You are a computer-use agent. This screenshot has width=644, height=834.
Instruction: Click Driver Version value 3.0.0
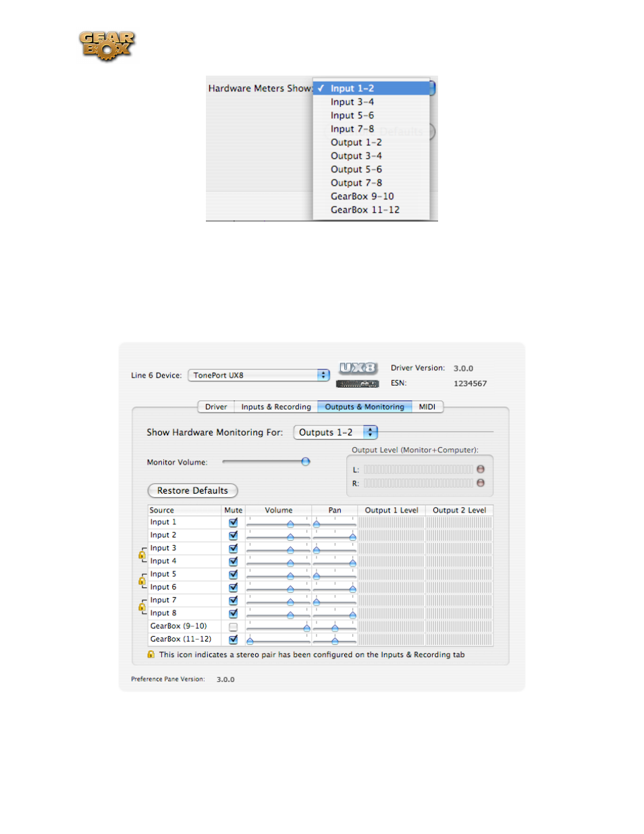click(x=463, y=368)
